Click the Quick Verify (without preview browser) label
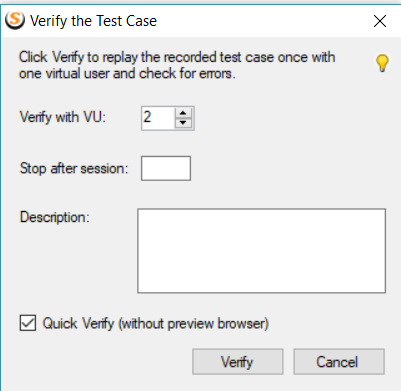This screenshot has height=391, width=401. coord(155,323)
